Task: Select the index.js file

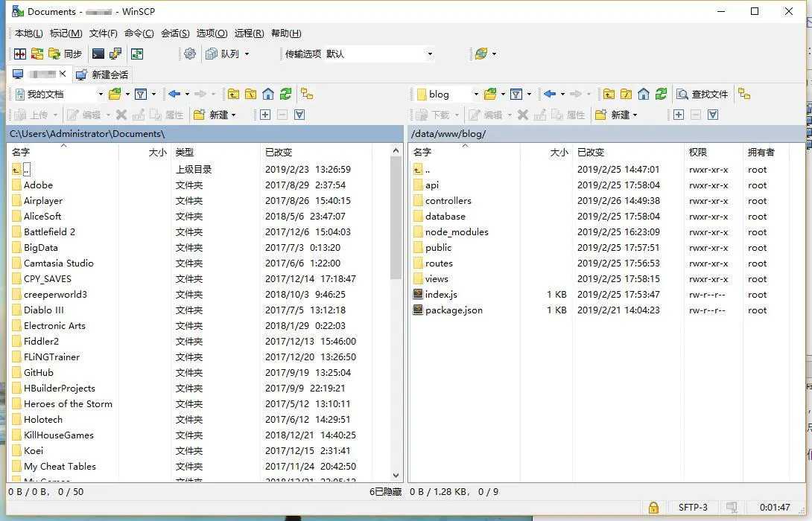Action: point(441,295)
